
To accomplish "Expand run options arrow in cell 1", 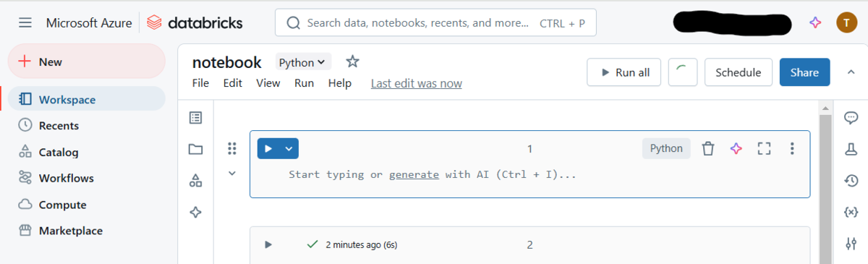I will coord(289,148).
